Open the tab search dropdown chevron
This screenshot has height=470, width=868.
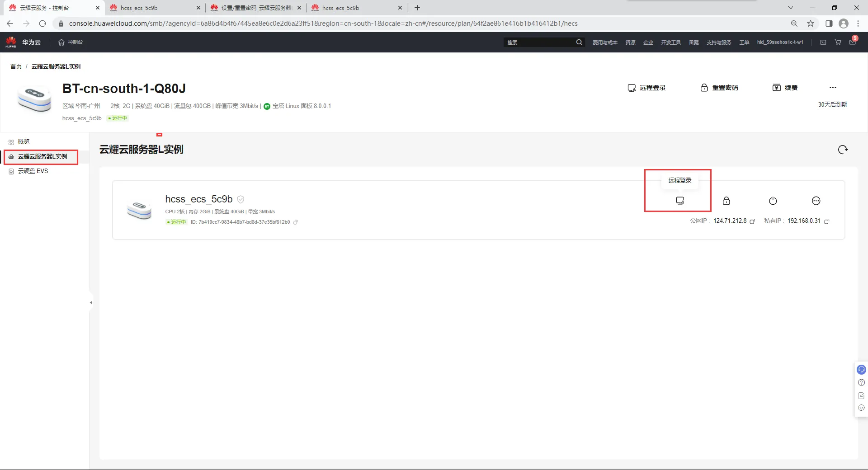point(791,8)
